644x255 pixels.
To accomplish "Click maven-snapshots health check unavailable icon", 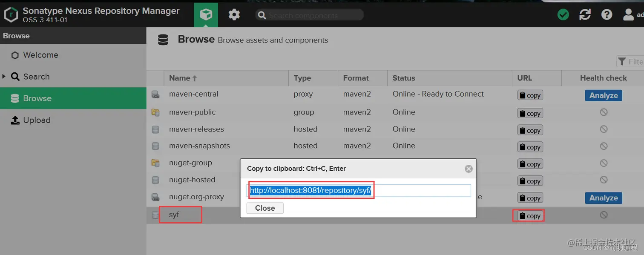I will tap(604, 146).
